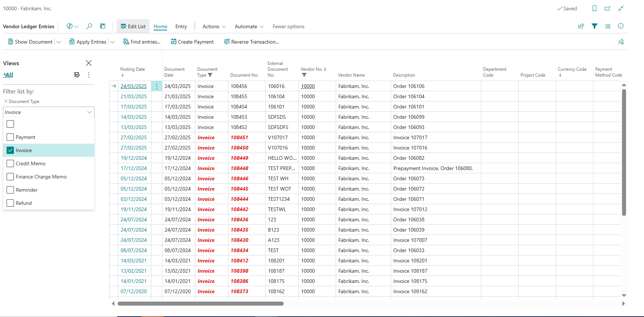The image size is (644, 317).
Task: Expand the Apply Entries dropdown arrow
Action: (x=113, y=42)
